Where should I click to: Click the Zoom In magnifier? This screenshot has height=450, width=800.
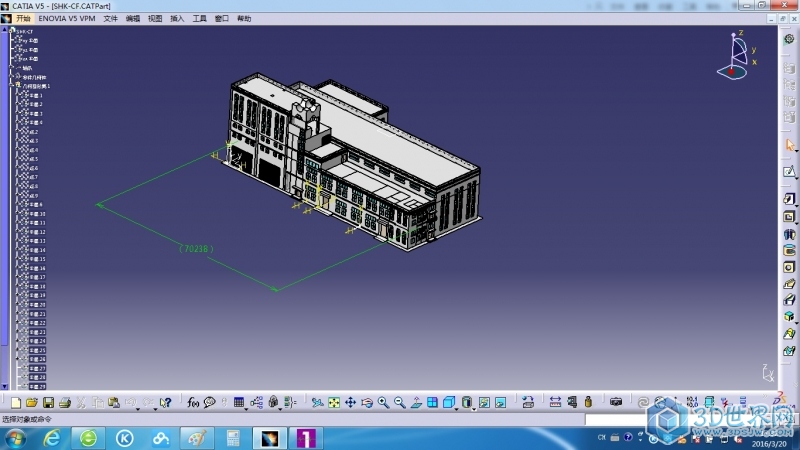click(x=383, y=403)
